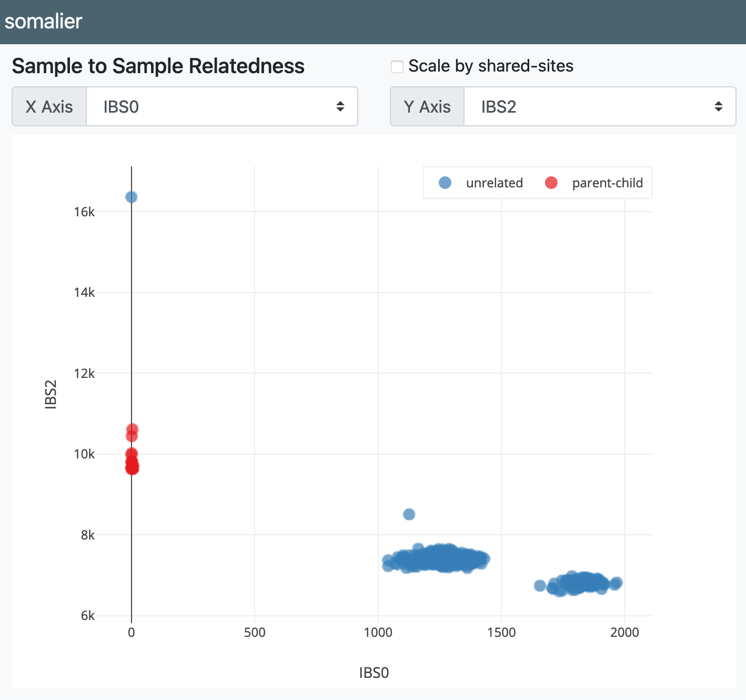Click the Y Axis label box

[427, 106]
